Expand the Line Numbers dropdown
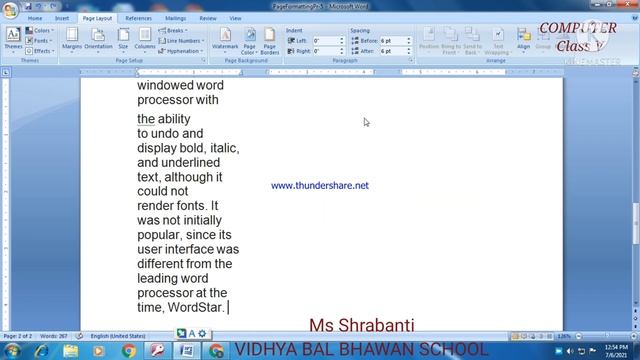 181,41
